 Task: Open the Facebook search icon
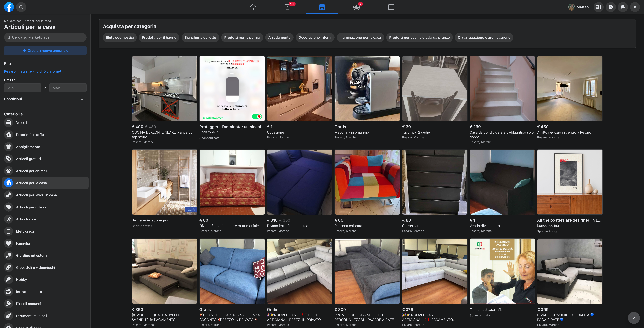tap(21, 7)
